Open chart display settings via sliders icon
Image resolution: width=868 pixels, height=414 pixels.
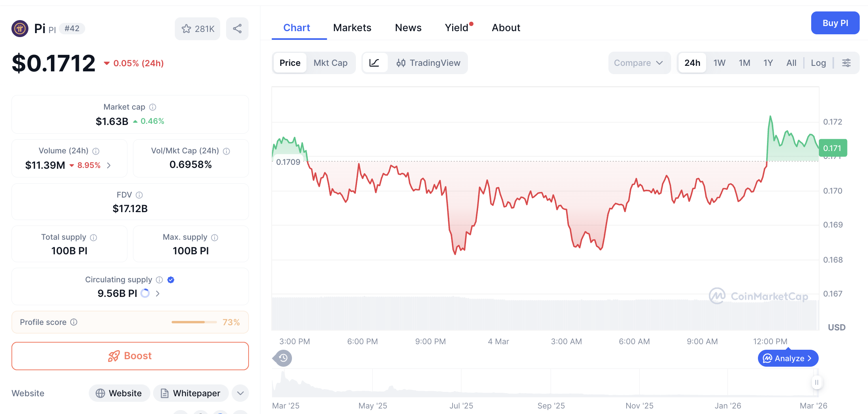(x=846, y=63)
